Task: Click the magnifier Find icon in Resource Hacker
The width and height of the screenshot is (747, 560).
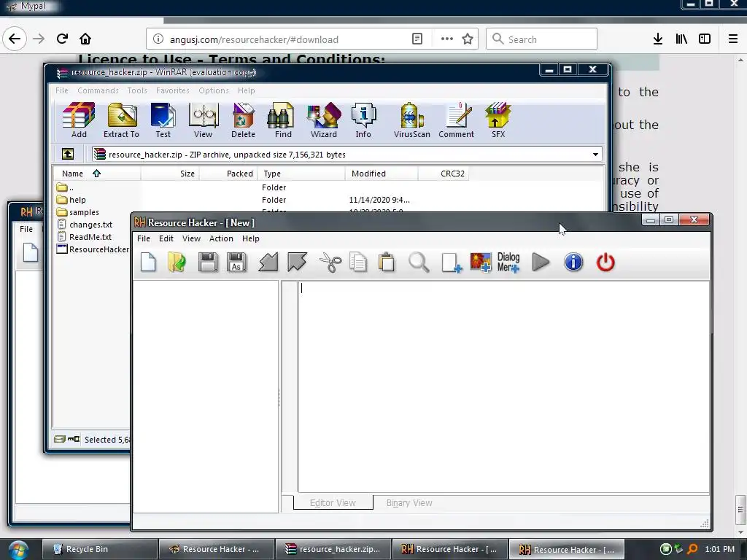Action: [419, 262]
